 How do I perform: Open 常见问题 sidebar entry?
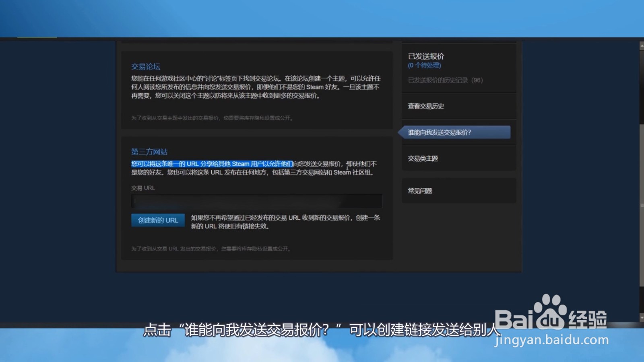[x=420, y=191]
